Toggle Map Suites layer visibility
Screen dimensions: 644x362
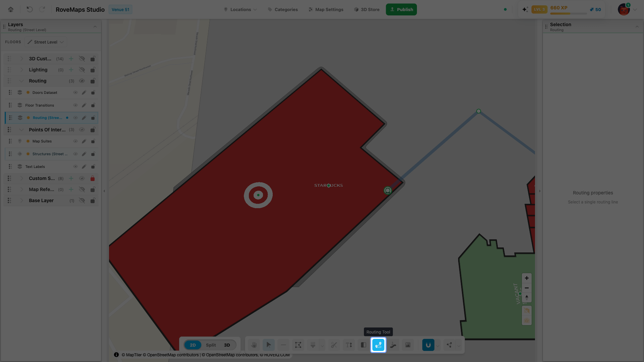75,141
